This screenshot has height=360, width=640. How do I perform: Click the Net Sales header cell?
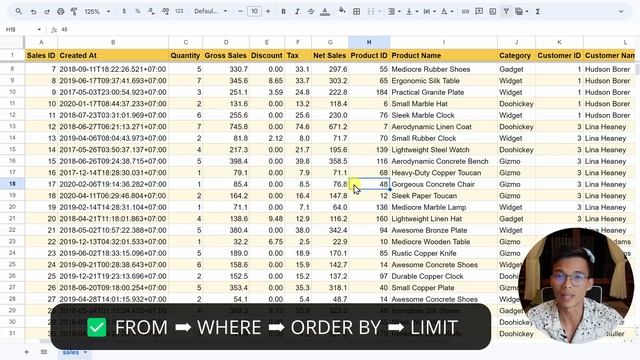tap(330, 55)
